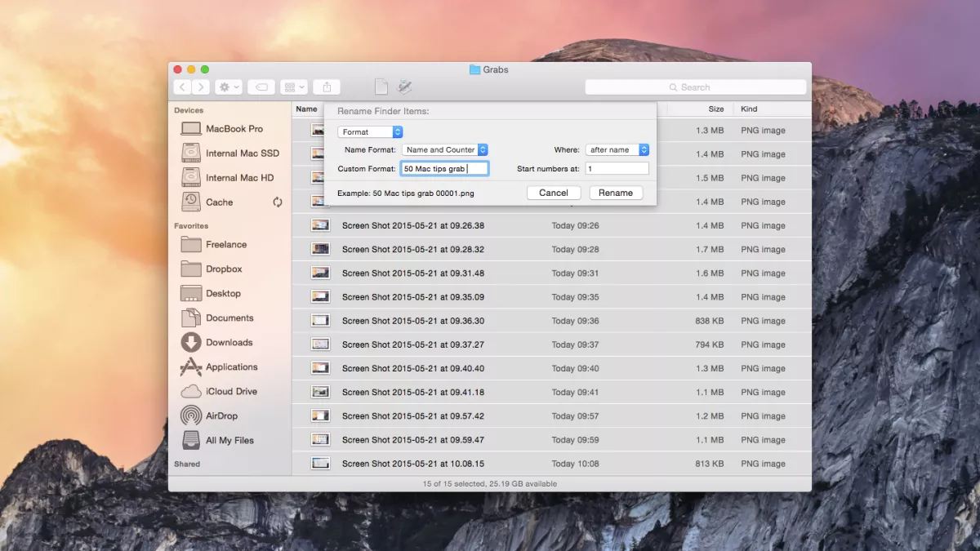Click the '794 KB' size cell
Image resolution: width=980 pixels, height=551 pixels.
pyautogui.click(x=710, y=344)
